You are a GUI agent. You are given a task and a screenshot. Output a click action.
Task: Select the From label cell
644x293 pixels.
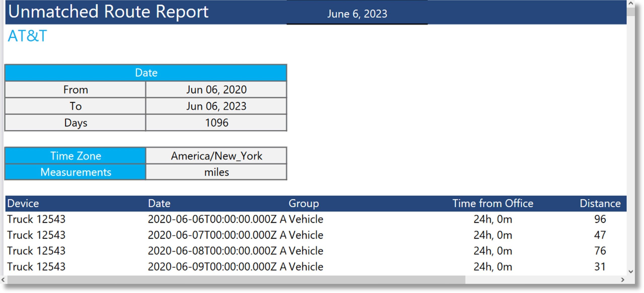(x=75, y=90)
